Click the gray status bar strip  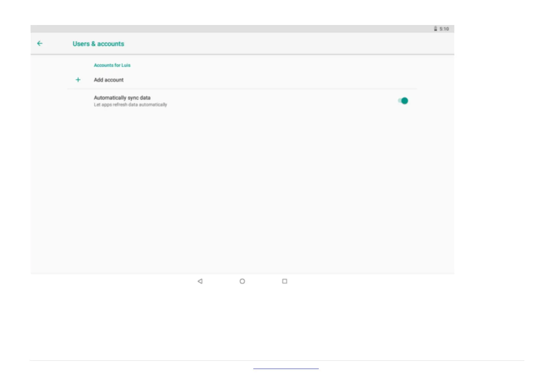230,29
